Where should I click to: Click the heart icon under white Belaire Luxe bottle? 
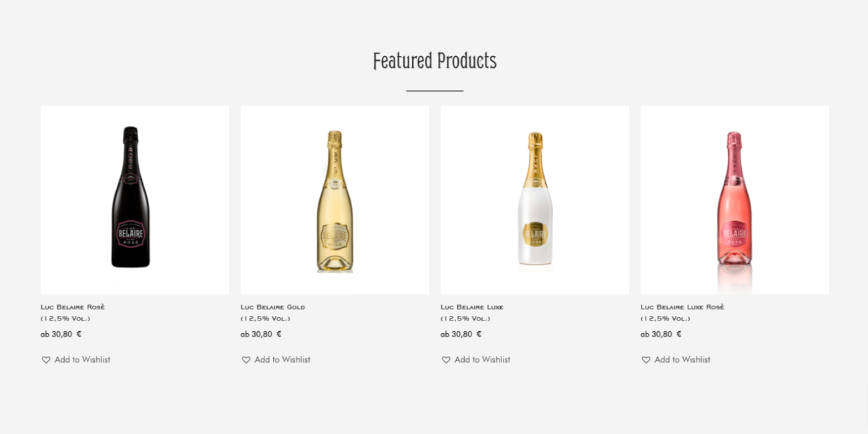point(446,360)
